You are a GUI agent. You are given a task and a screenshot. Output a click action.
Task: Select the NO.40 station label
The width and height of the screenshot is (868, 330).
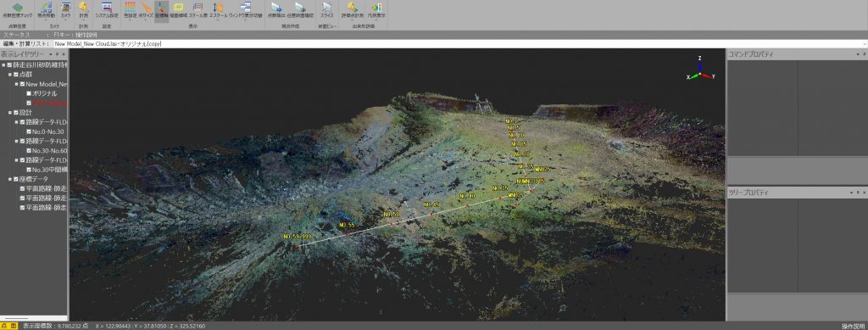[x=467, y=196]
